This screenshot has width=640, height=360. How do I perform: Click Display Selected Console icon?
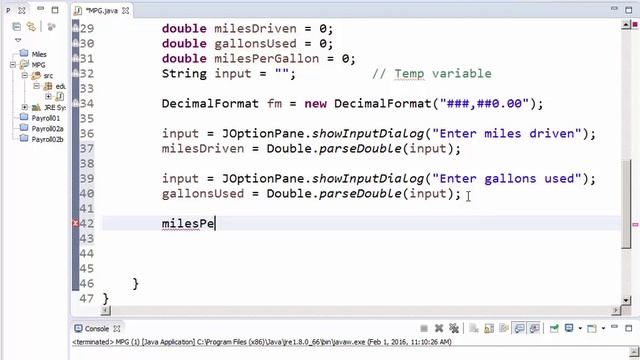569,328
